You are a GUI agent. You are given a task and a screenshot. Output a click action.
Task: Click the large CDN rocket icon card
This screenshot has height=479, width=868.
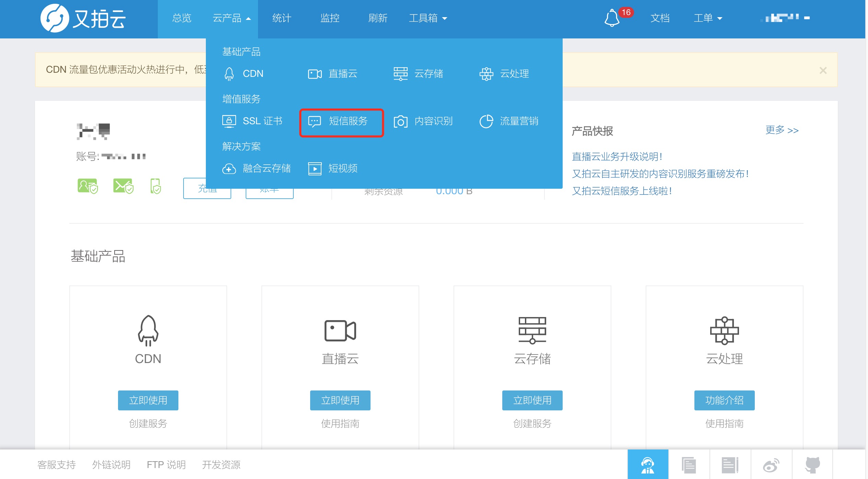pos(148,330)
